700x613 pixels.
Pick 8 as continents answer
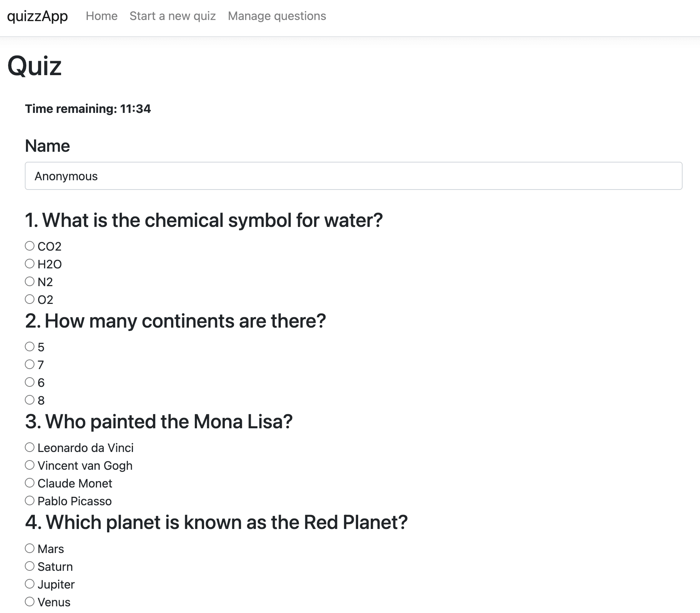click(30, 400)
